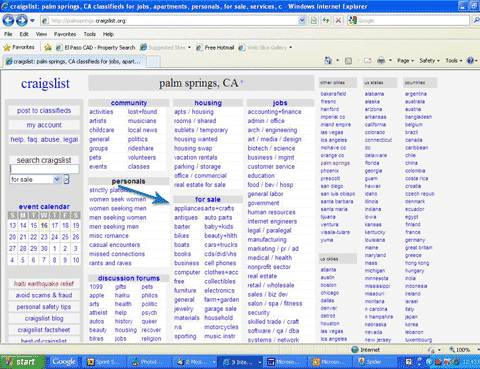Select argentina in countries list
This screenshot has height=369, width=480.
coord(416,94)
